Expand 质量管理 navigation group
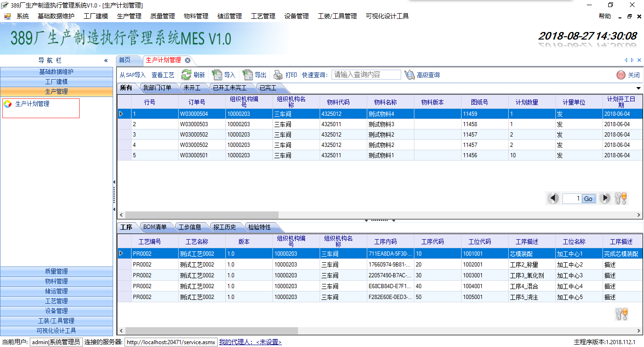This screenshot has height=347, width=644. click(x=57, y=272)
